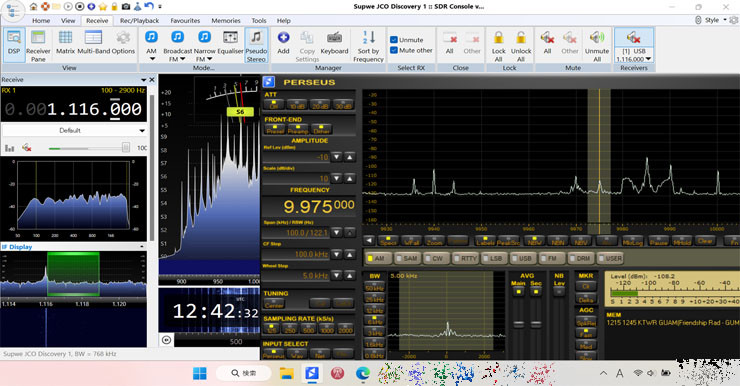Image resolution: width=740 pixels, height=386 pixels.
Task: Show the Matrix view
Action: click(x=65, y=42)
